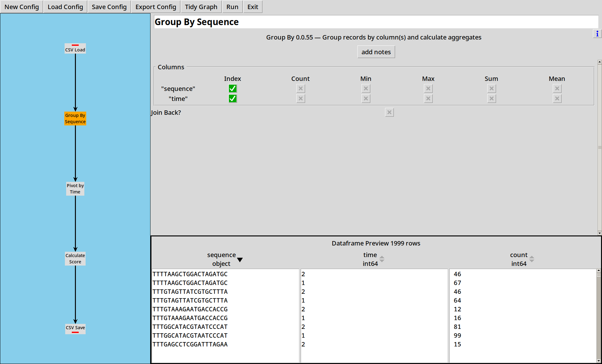Click count value 12
The width and height of the screenshot is (602, 364).
pyautogui.click(x=457, y=309)
